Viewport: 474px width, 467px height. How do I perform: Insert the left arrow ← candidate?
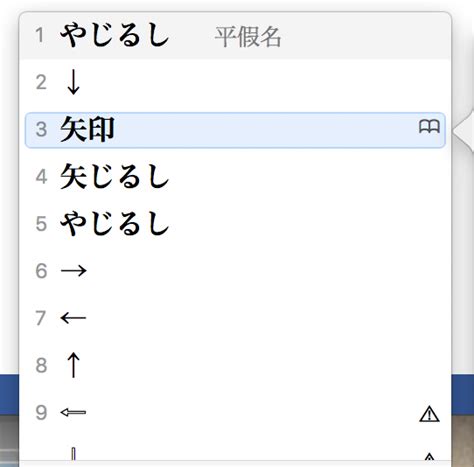coord(235,318)
